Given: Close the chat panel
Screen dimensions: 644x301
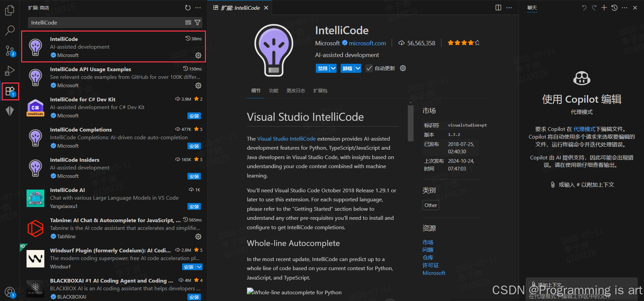Looking at the screenshot, I should 635,8.
